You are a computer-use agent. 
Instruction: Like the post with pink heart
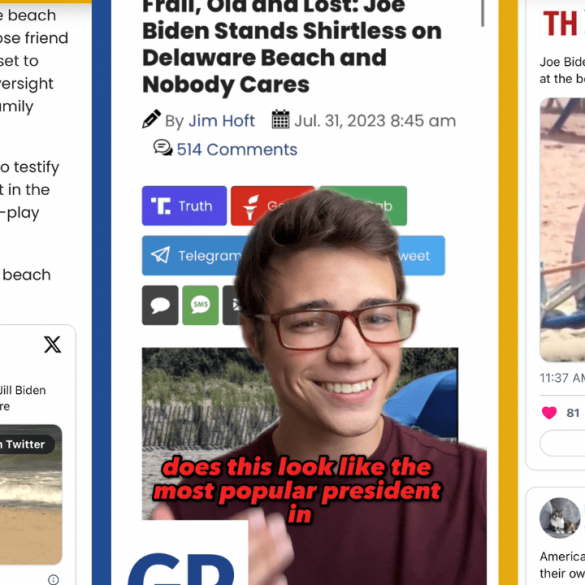(x=549, y=413)
